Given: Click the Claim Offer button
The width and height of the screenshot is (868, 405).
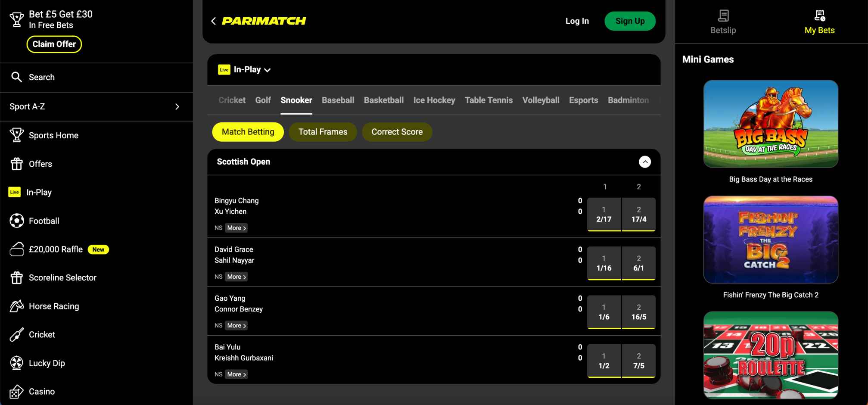Looking at the screenshot, I should 54,44.
